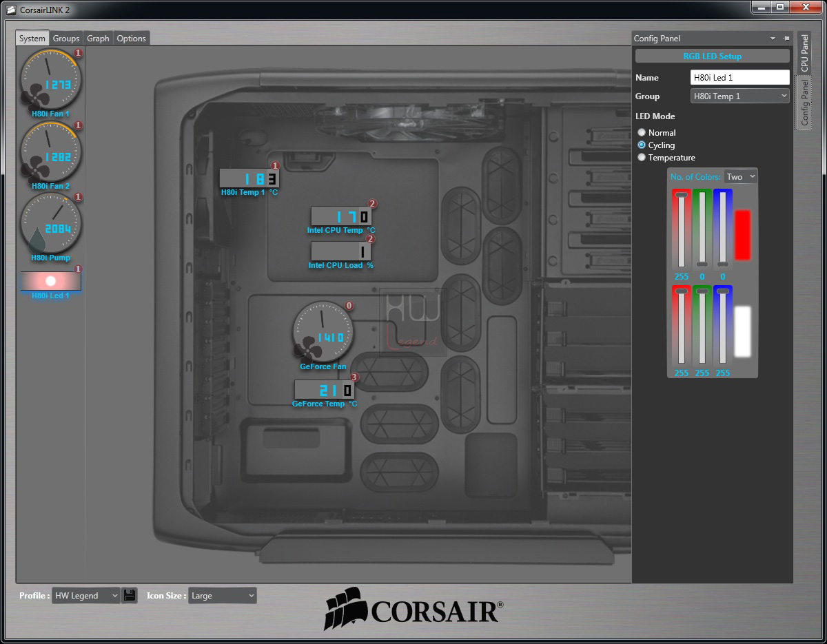Click group badge on Intel CPU Load
The height and width of the screenshot is (644, 827).
coord(370,239)
